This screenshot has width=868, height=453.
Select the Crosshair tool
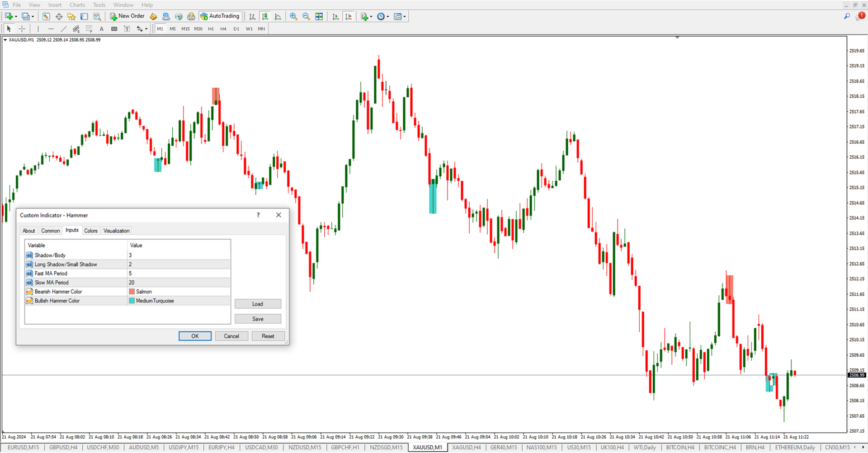coord(22,28)
